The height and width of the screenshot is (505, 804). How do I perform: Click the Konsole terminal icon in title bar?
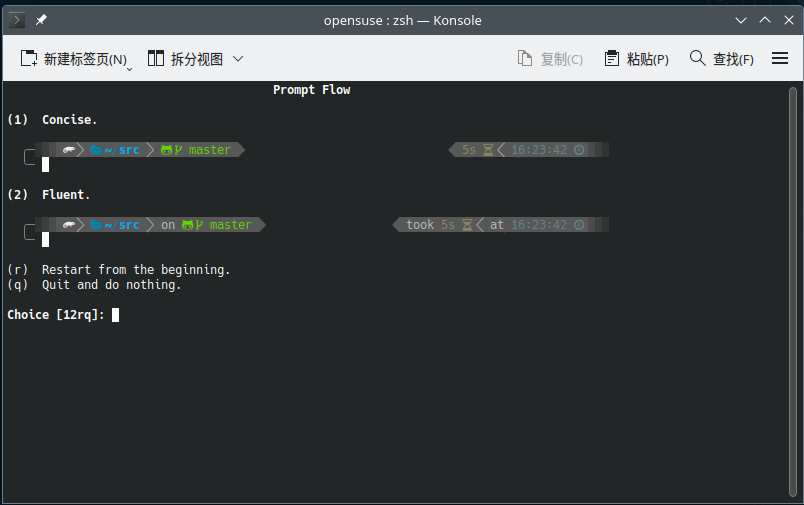click(17, 20)
